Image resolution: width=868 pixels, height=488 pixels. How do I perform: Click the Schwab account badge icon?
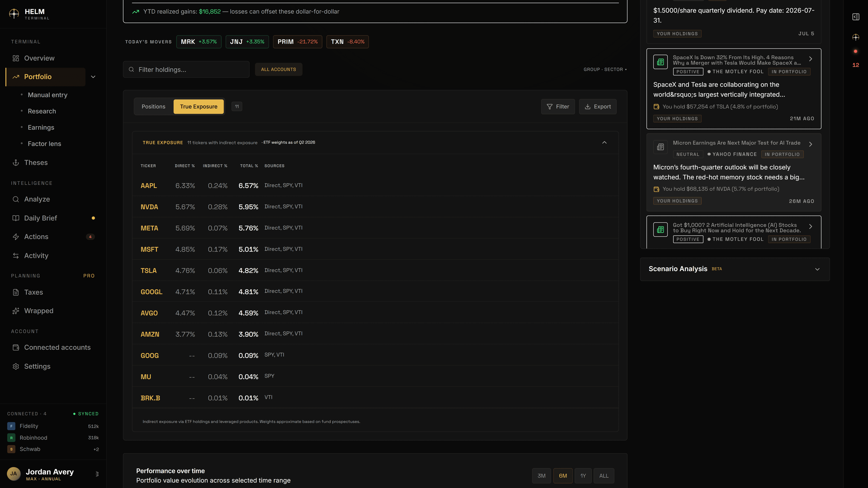(11, 449)
